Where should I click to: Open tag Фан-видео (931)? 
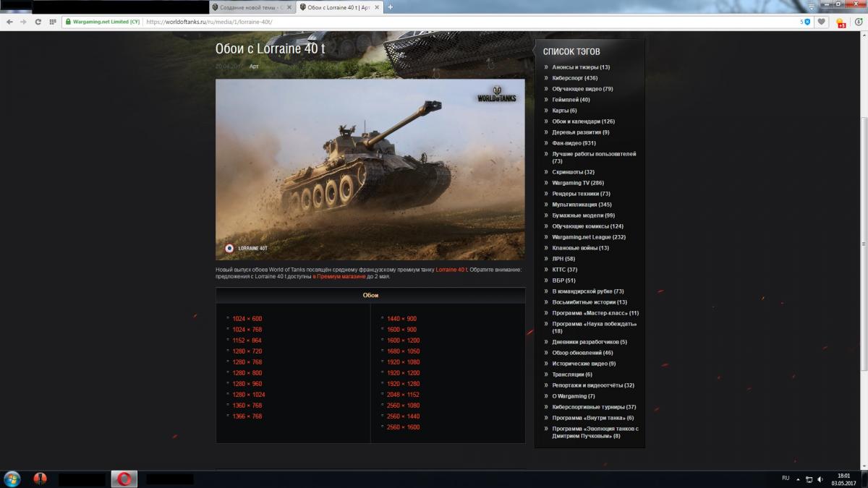pos(574,143)
